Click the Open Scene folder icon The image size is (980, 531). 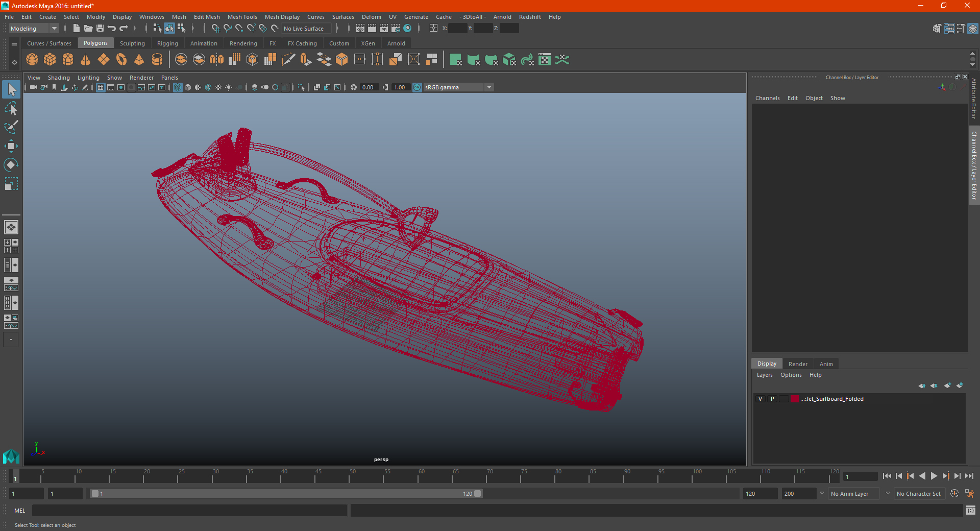[x=88, y=29]
